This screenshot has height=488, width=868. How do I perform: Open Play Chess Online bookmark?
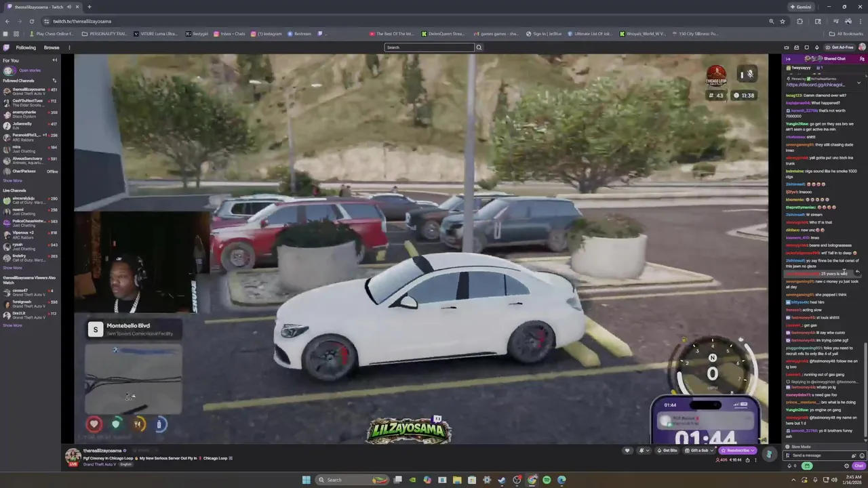[x=52, y=33]
